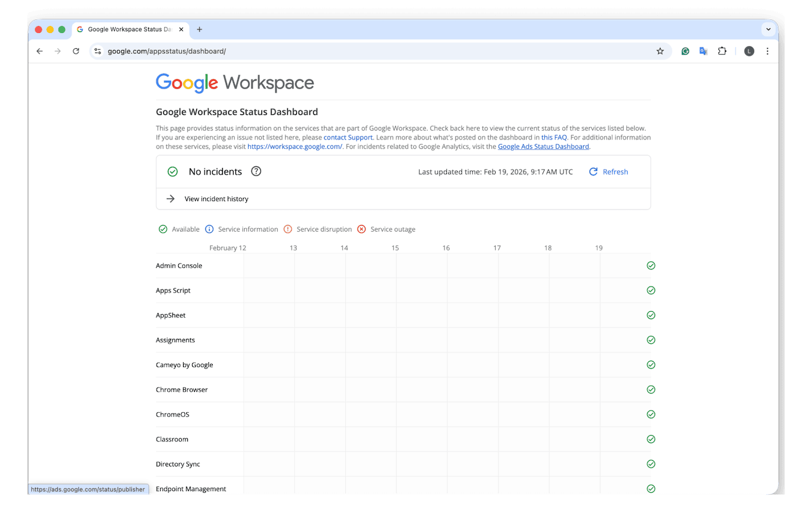Click the Google Workspace logo

coord(235,82)
